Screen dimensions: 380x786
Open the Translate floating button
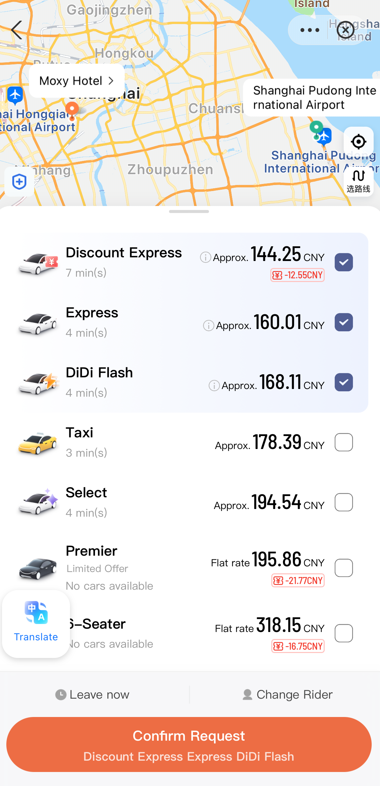36,624
